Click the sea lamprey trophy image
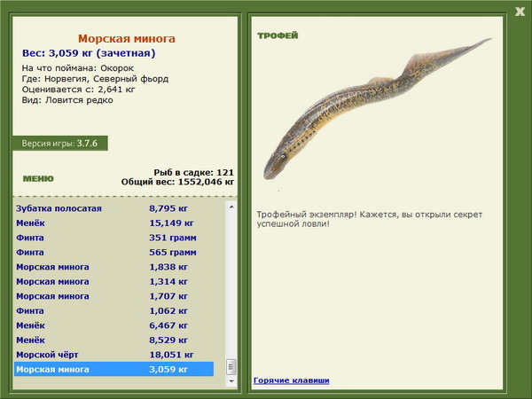This screenshot has width=532, height=399. click(x=378, y=109)
